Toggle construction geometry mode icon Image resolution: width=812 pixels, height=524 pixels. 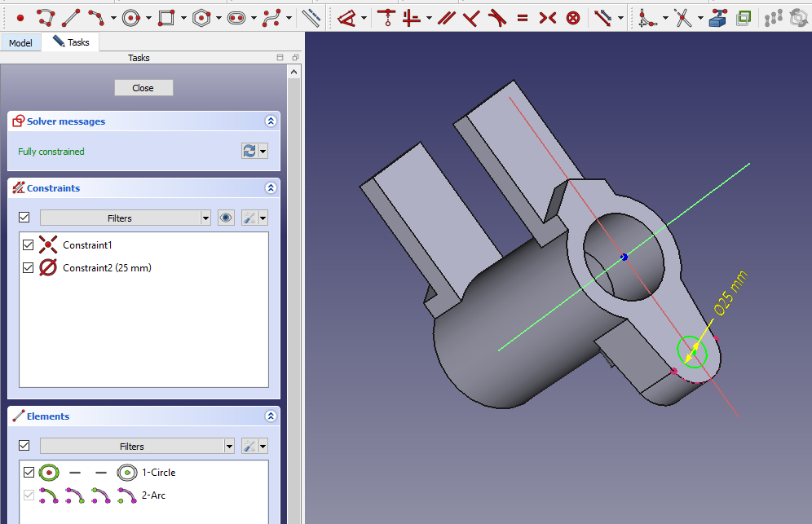(x=311, y=17)
